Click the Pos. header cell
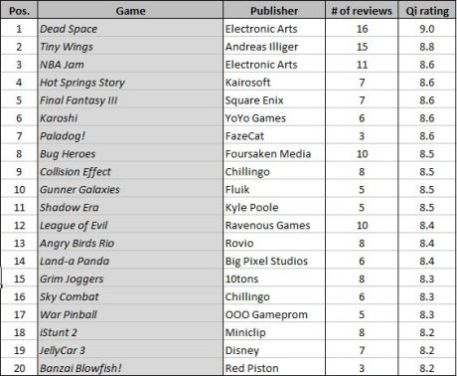 (19, 11)
